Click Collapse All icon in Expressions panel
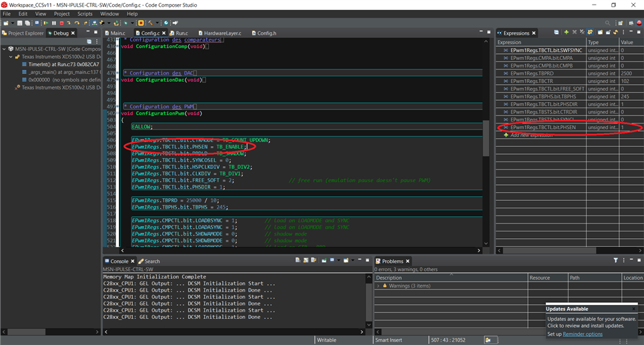644x345 pixels. point(557,32)
